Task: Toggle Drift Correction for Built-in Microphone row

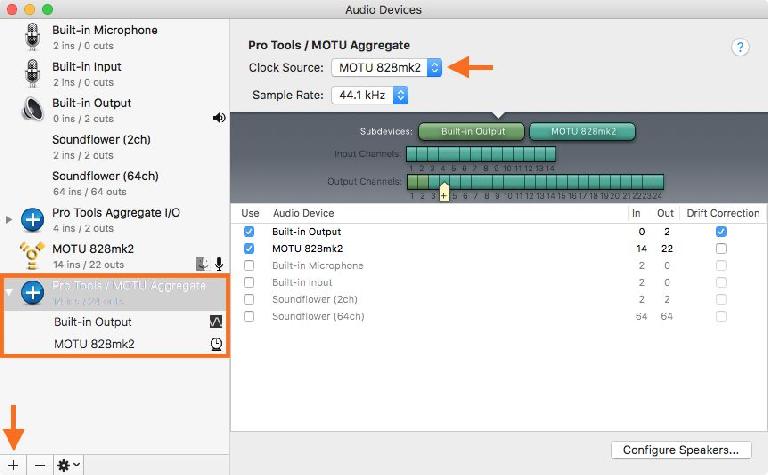Action: click(x=721, y=265)
